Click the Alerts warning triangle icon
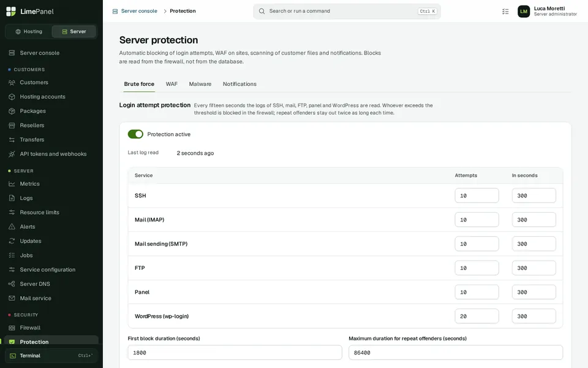The height and width of the screenshot is (368, 588). tap(12, 226)
